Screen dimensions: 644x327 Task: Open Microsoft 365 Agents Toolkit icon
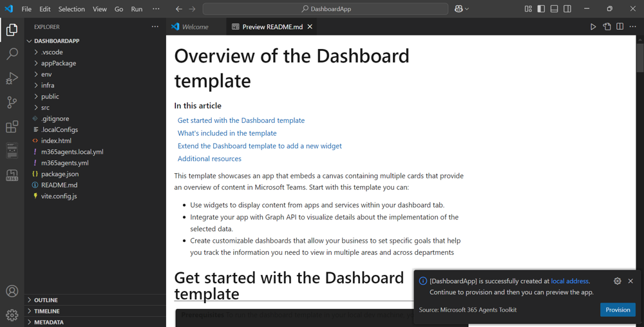(x=12, y=175)
